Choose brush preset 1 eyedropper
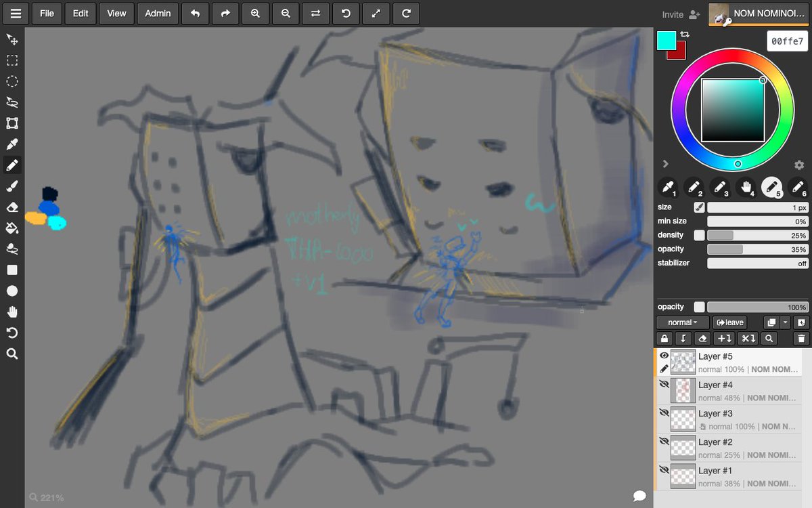This screenshot has width=812, height=508. (x=668, y=187)
